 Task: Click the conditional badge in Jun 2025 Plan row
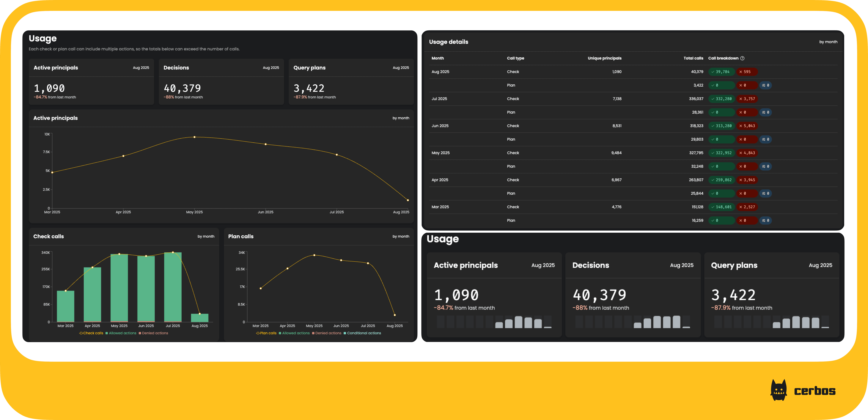point(766,139)
